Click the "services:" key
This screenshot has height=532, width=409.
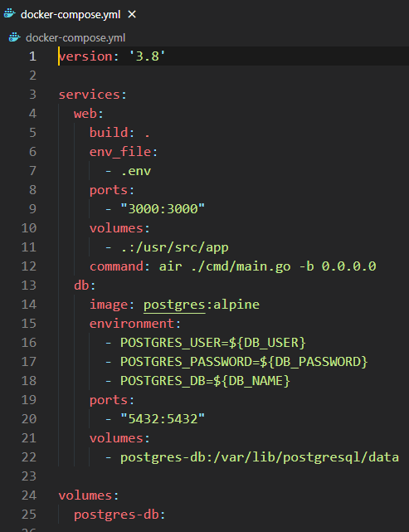click(x=93, y=95)
